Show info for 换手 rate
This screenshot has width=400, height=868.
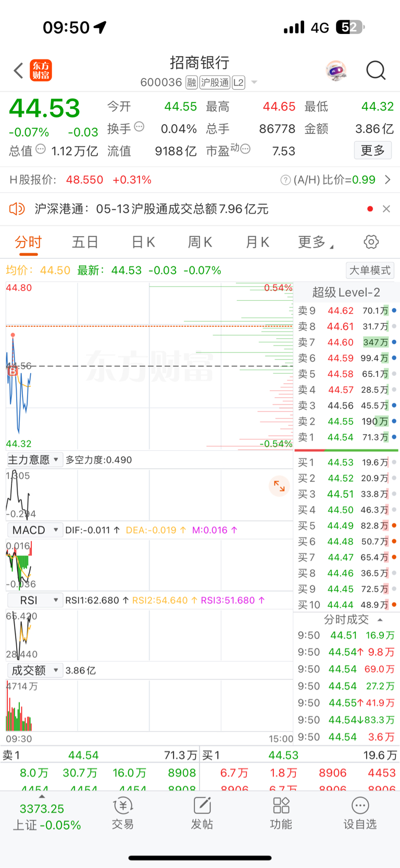point(139,127)
